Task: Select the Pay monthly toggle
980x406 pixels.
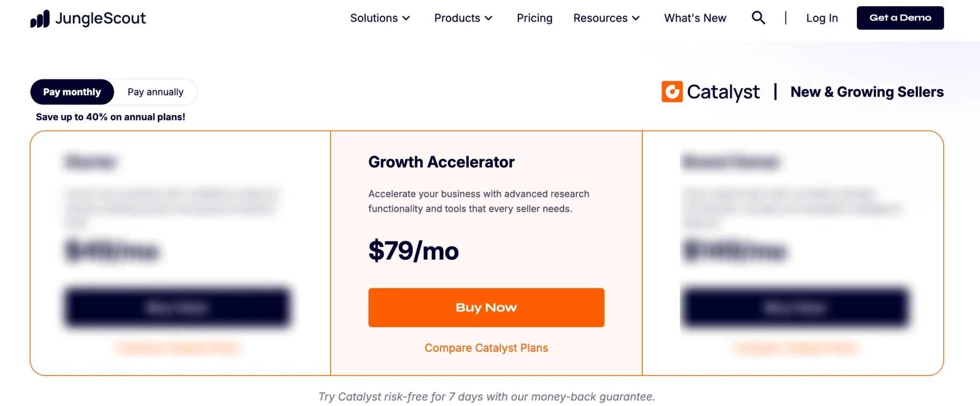Action: click(72, 92)
